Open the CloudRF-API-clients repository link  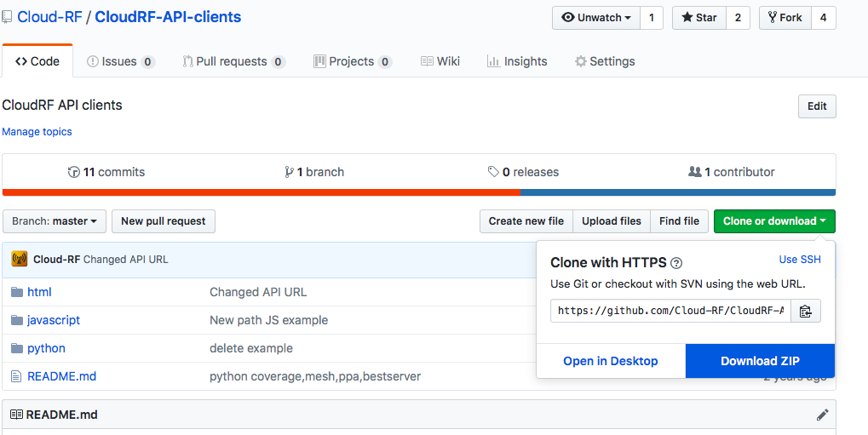pos(169,17)
